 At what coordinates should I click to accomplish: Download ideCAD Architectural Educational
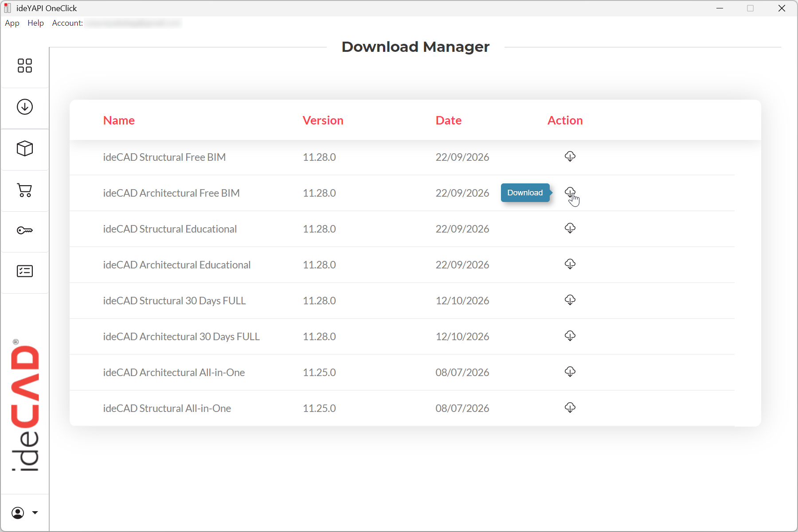tap(570, 264)
